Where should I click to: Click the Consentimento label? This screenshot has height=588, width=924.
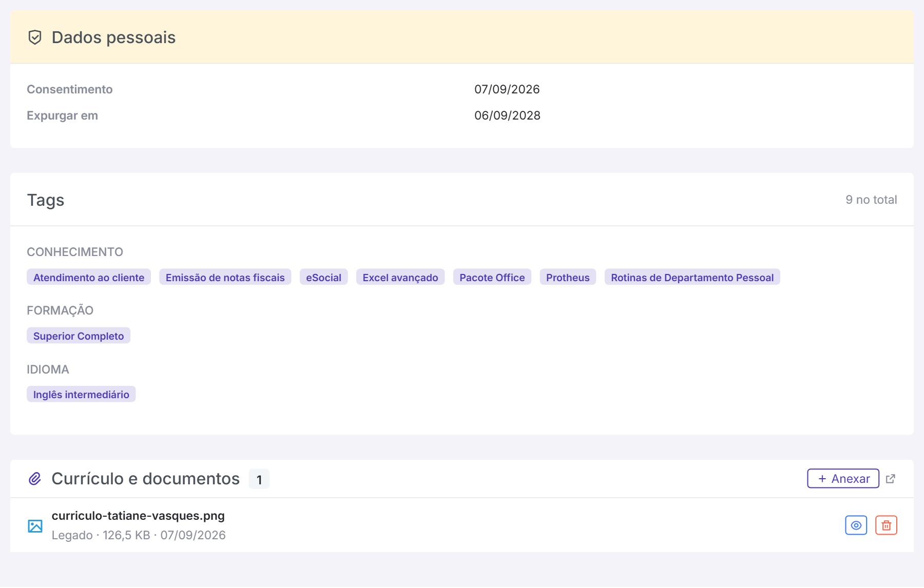[x=70, y=89]
